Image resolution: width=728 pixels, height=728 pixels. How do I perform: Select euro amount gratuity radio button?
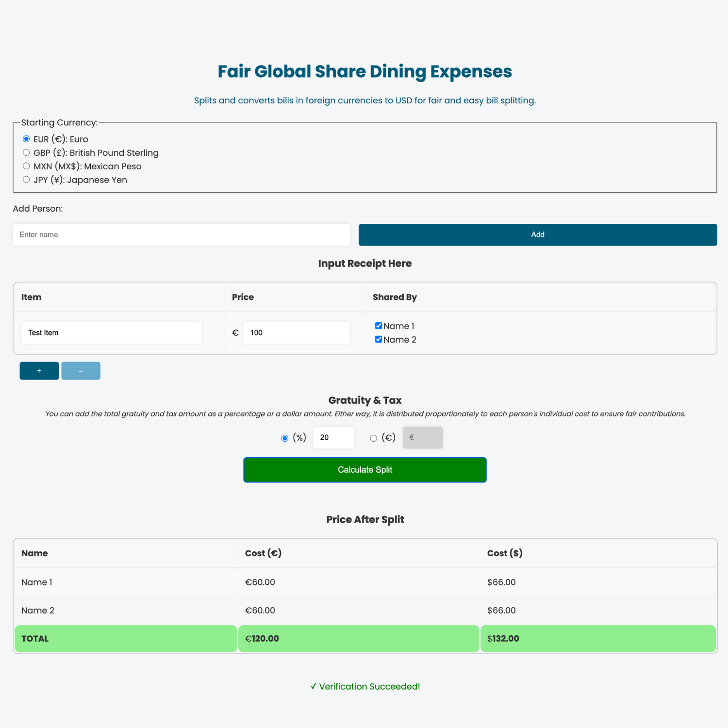click(373, 438)
